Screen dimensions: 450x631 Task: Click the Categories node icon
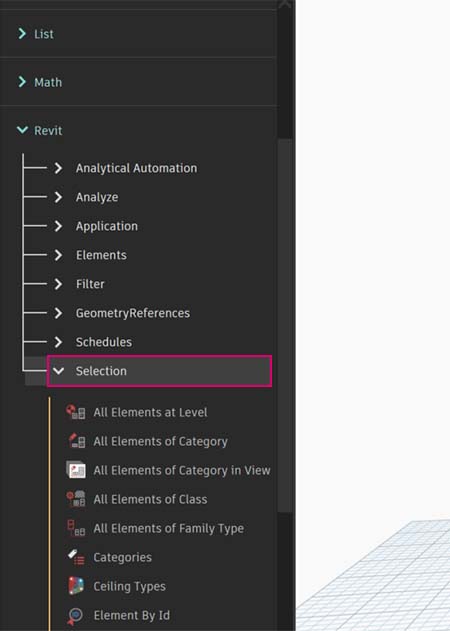(76, 557)
